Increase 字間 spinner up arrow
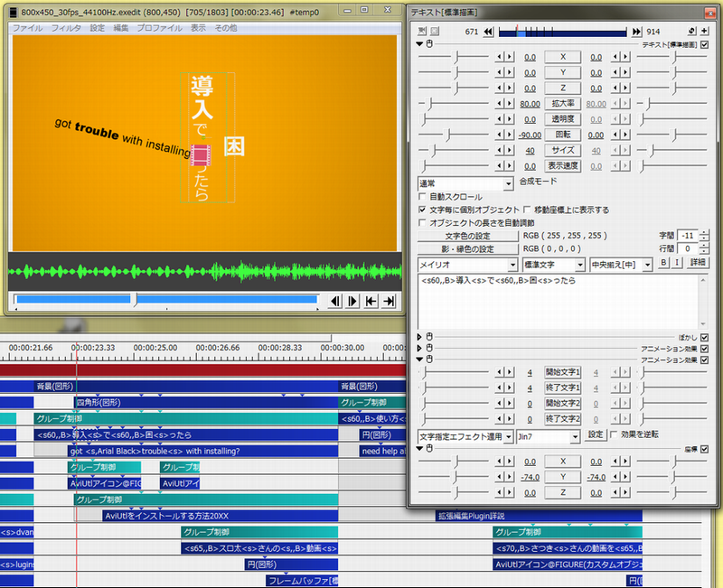 (x=704, y=233)
